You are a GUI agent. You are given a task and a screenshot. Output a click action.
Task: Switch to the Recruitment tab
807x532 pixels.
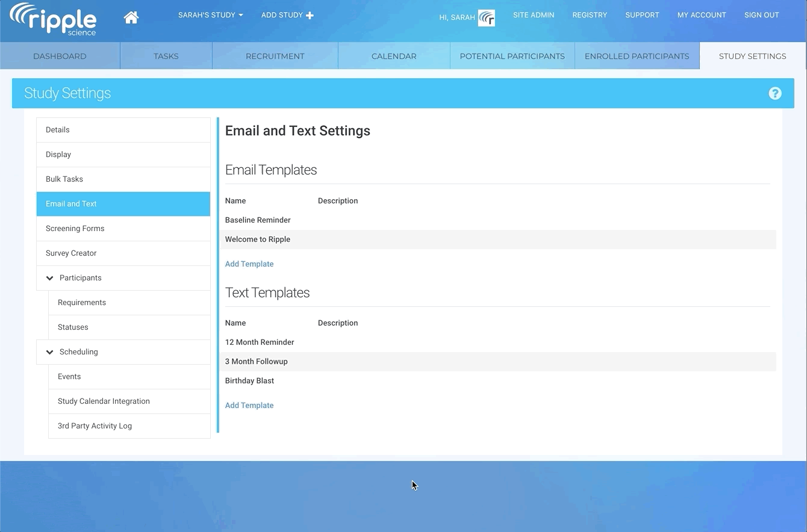pos(275,56)
